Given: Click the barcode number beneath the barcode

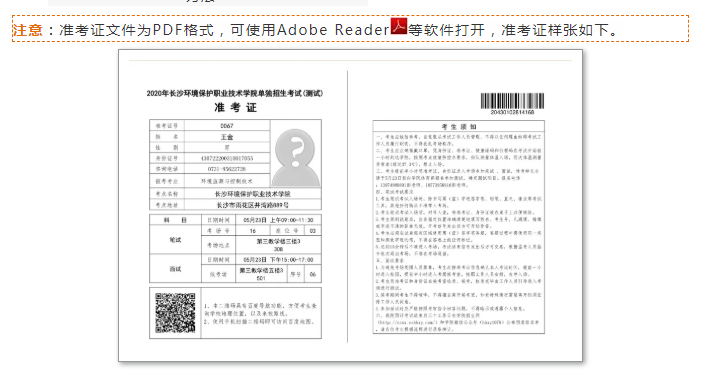Looking at the screenshot, I should (x=512, y=112).
